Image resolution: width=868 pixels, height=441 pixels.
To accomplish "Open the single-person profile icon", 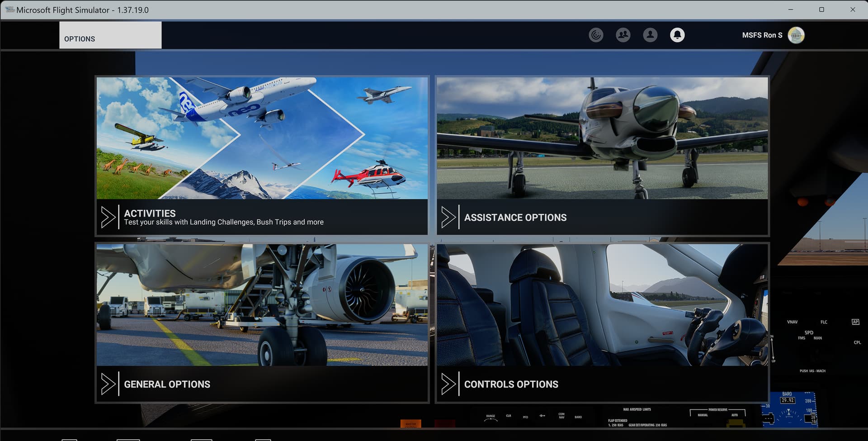I will 650,35.
